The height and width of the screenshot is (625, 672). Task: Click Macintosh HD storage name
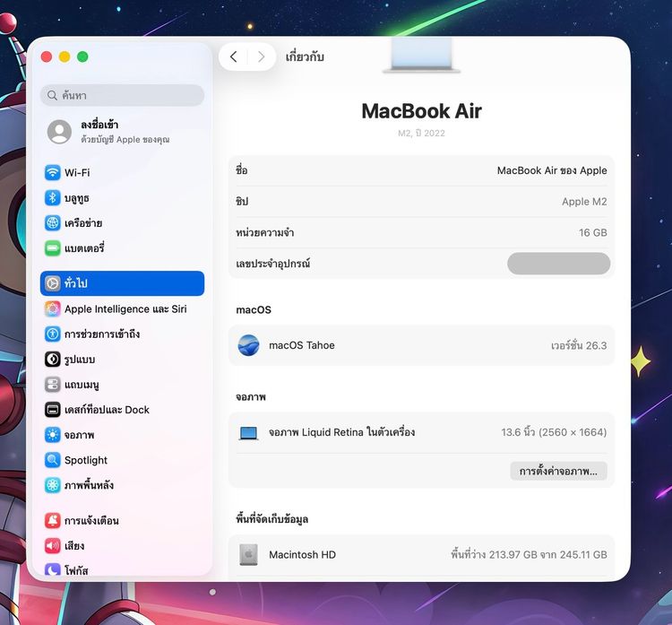pos(303,555)
